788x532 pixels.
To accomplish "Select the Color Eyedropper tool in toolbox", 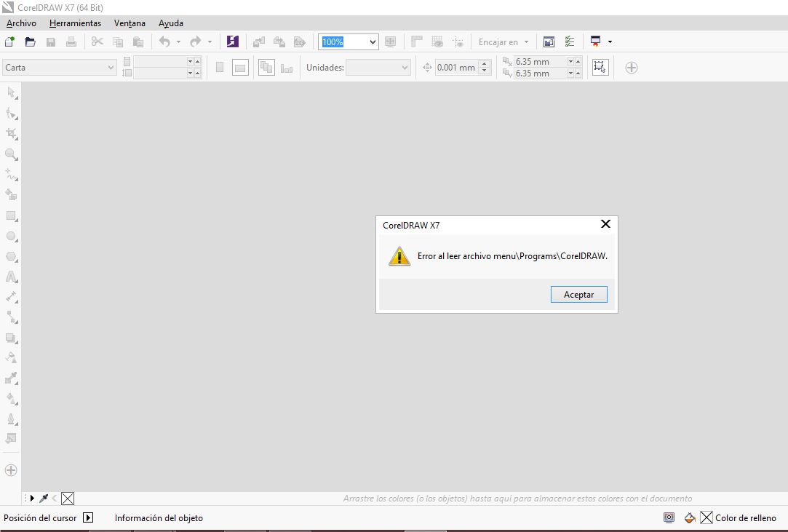I will pyautogui.click(x=12, y=378).
